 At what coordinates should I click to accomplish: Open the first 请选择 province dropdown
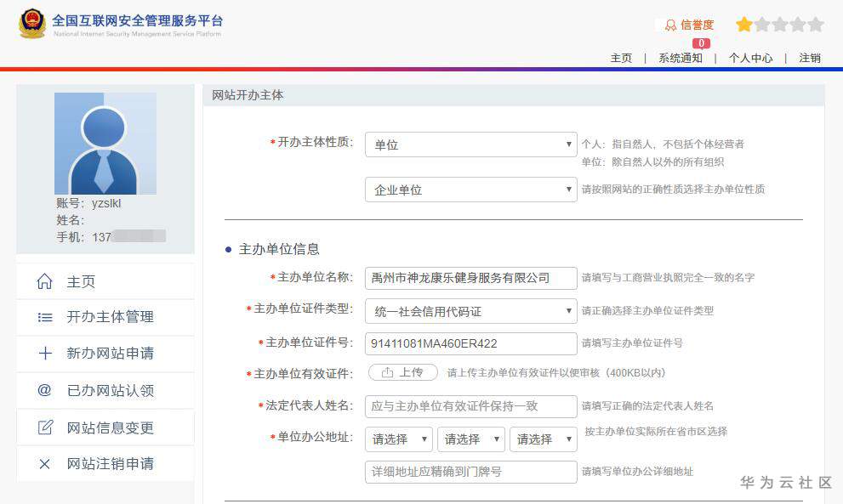398,439
